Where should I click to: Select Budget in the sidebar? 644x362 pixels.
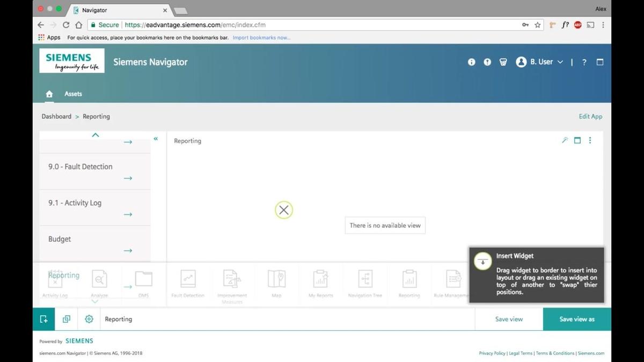pyautogui.click(x=60, y=239)
